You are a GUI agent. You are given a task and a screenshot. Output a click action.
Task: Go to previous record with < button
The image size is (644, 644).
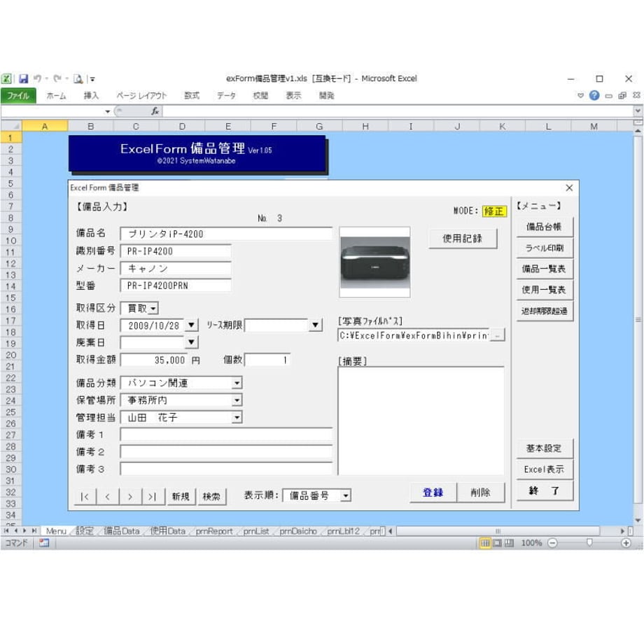(x=108, y=496)
